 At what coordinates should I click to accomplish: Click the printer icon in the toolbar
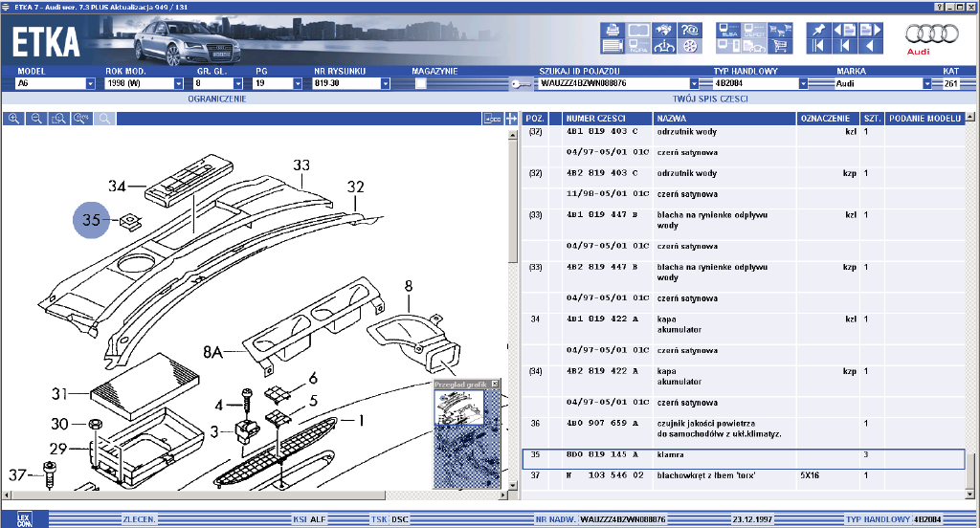(x=612, y=30)
